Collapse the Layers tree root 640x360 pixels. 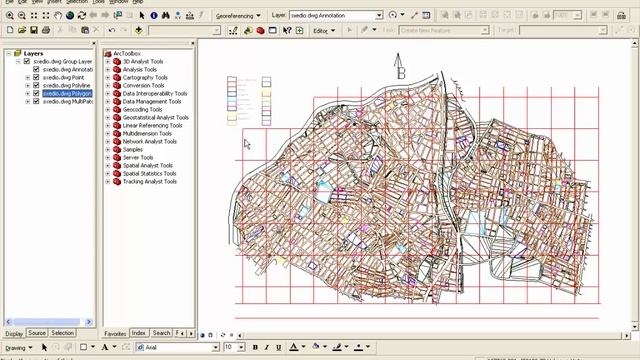[9, 53]
